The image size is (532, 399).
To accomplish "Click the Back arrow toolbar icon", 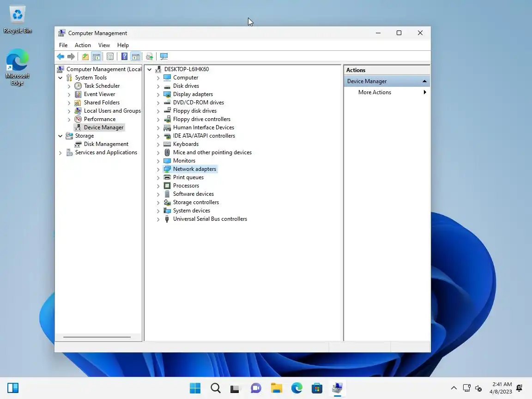I will point(61,56).
